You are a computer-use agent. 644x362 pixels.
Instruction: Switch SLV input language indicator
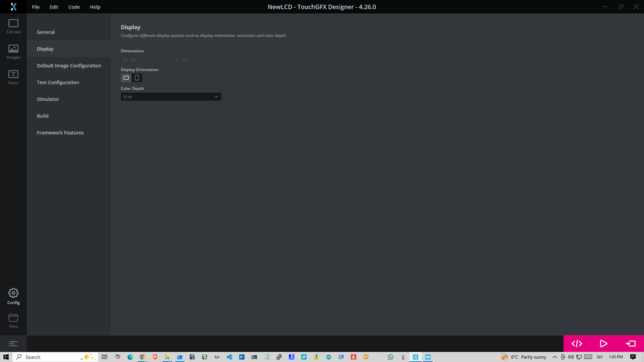pos(600,357)
